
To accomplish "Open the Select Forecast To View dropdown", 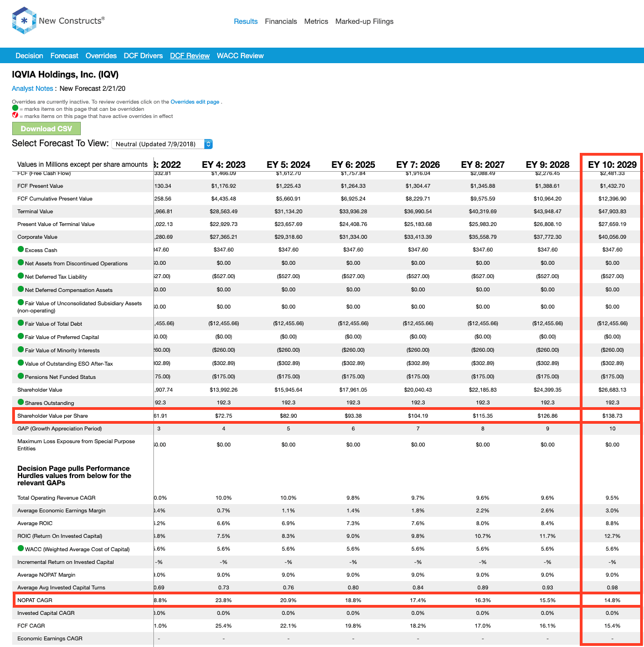I will [x=162, y=144].
